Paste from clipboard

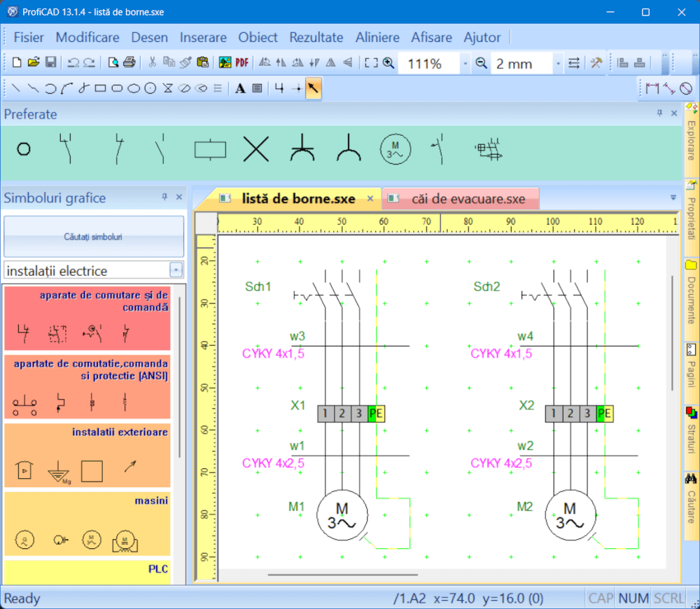pyautogui.click(x=203, y=62)
